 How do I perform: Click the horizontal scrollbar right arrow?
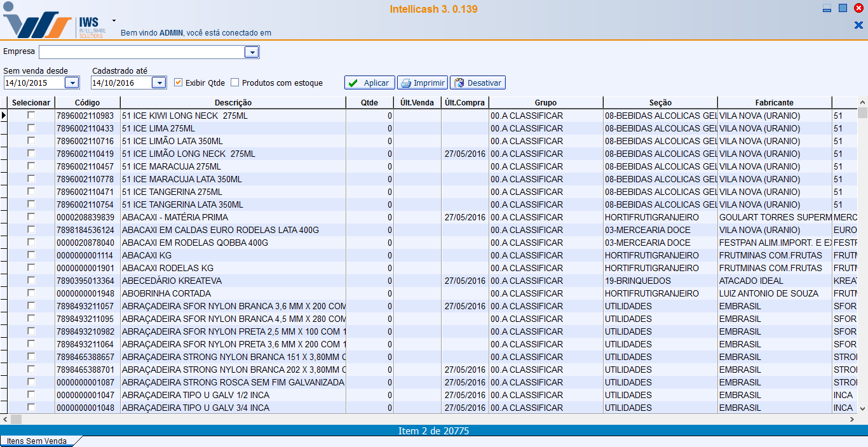(853, 419)
